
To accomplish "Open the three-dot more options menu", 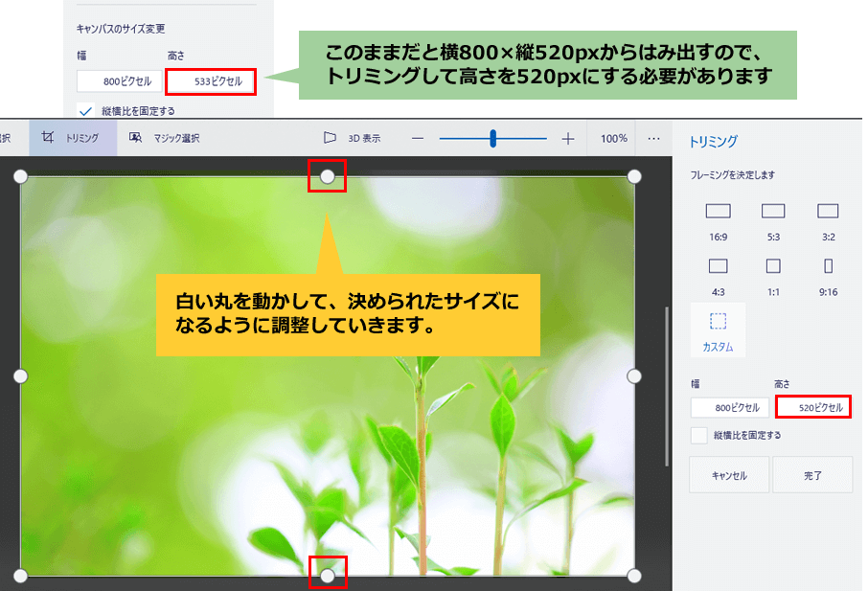I will coord(653,138).
